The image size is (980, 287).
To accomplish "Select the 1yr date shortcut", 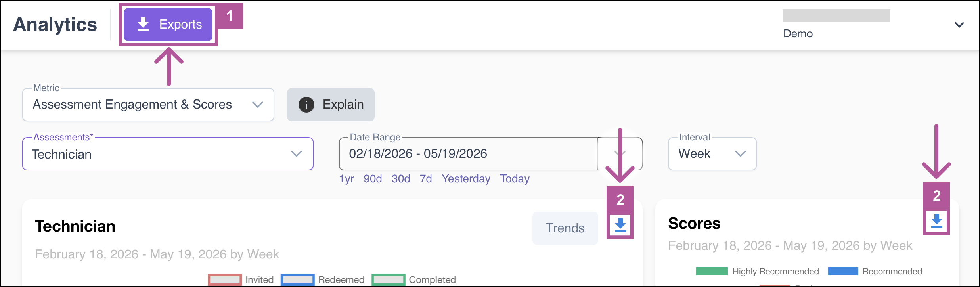I will point(346,179).
